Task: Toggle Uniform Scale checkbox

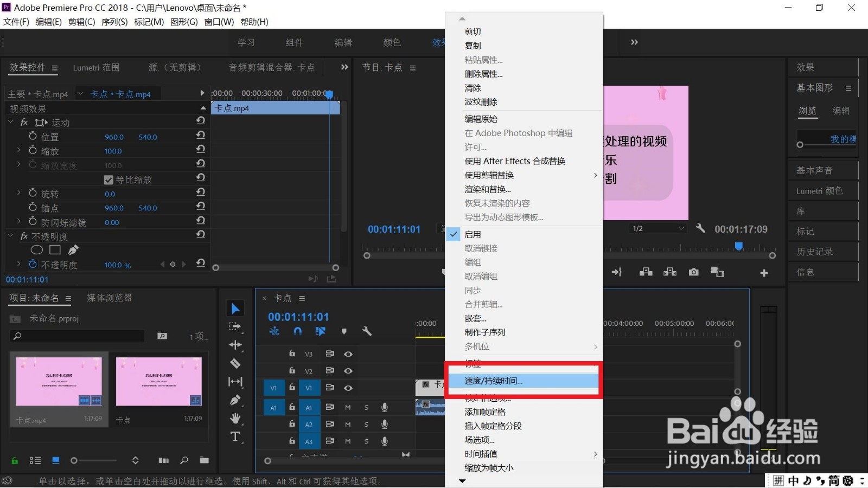Action: click(108, 179)
